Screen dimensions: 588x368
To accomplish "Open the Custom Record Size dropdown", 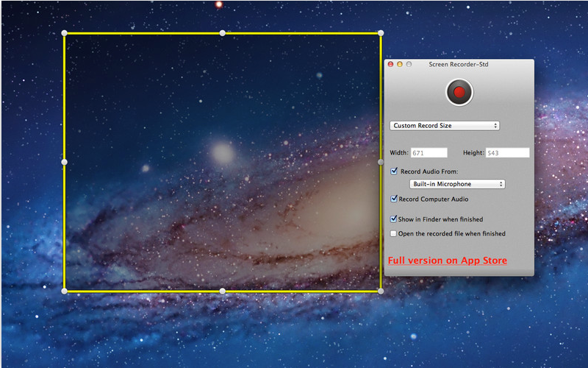I will click(445, 125).
